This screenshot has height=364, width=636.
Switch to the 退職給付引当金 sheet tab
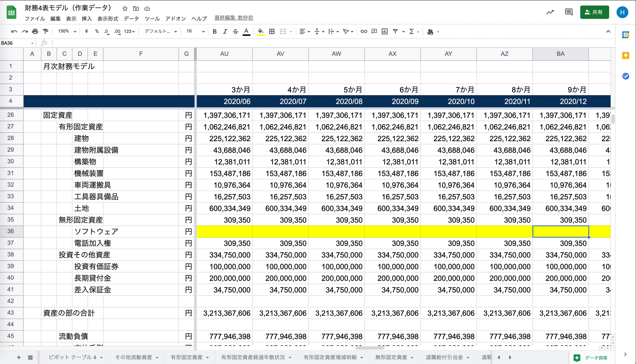(444, 357)
